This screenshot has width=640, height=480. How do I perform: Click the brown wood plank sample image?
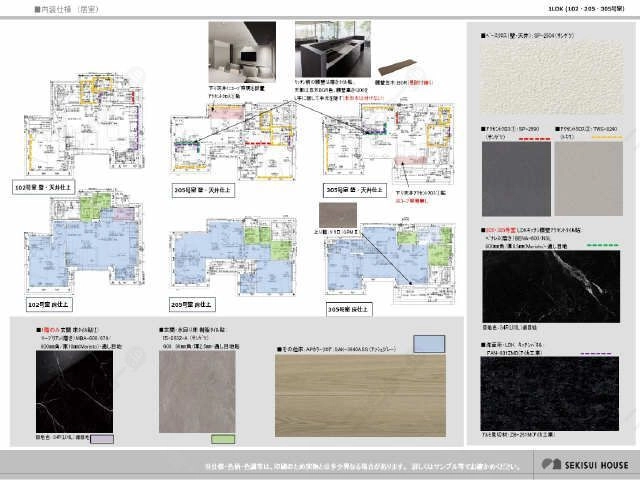[397, 67]
